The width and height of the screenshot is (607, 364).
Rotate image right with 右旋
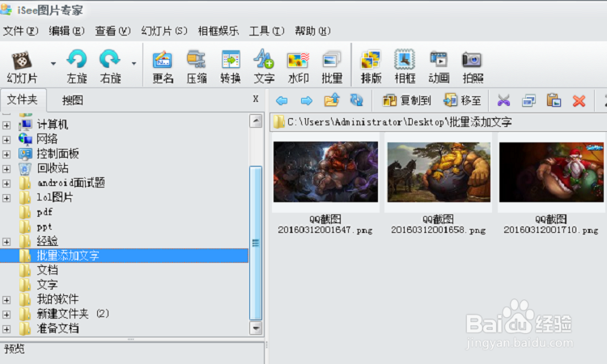point(110,66)
